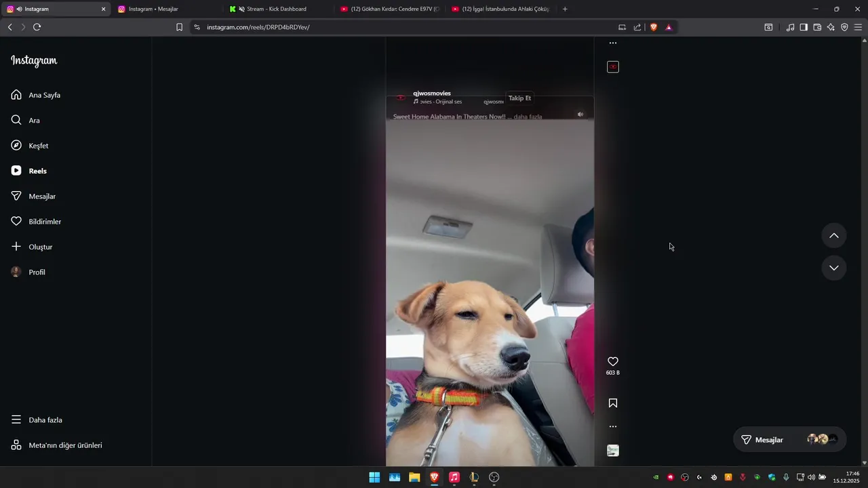The image size is (868, 488).
Task: Share this page link
Action: [637, 27]
